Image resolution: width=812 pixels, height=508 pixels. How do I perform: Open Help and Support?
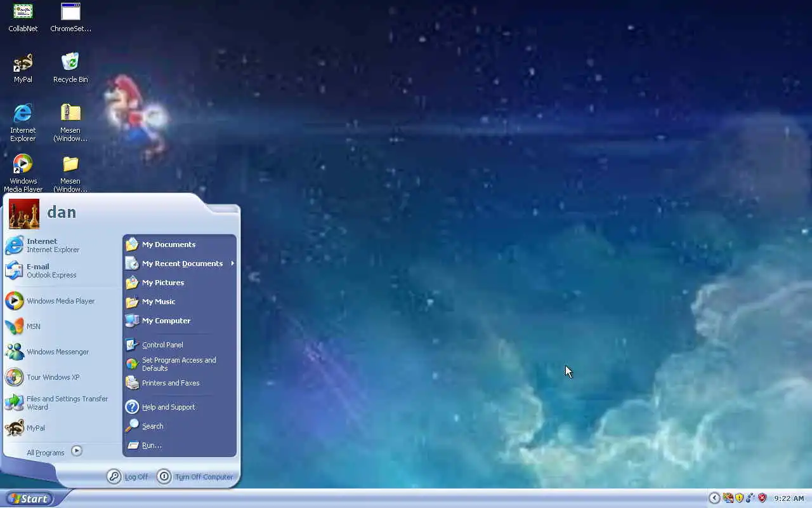(180, 407)
